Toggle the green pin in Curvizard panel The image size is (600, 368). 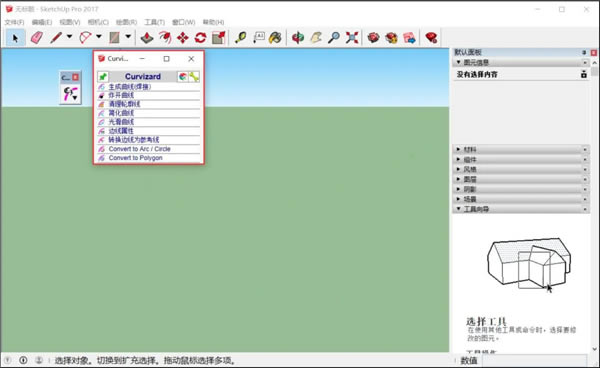[103, 77]
